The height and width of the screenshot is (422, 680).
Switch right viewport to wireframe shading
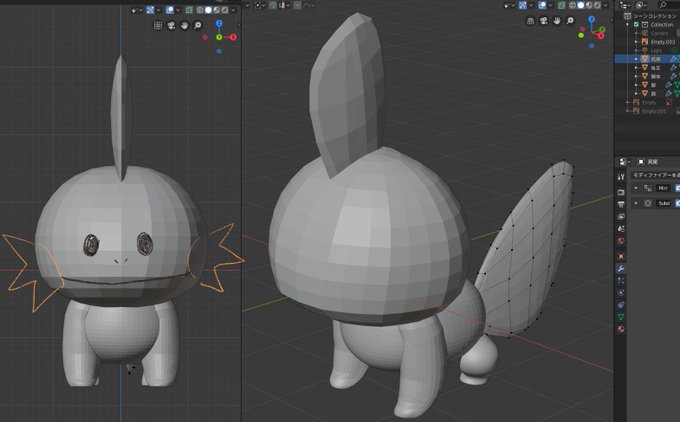(572, 5)
